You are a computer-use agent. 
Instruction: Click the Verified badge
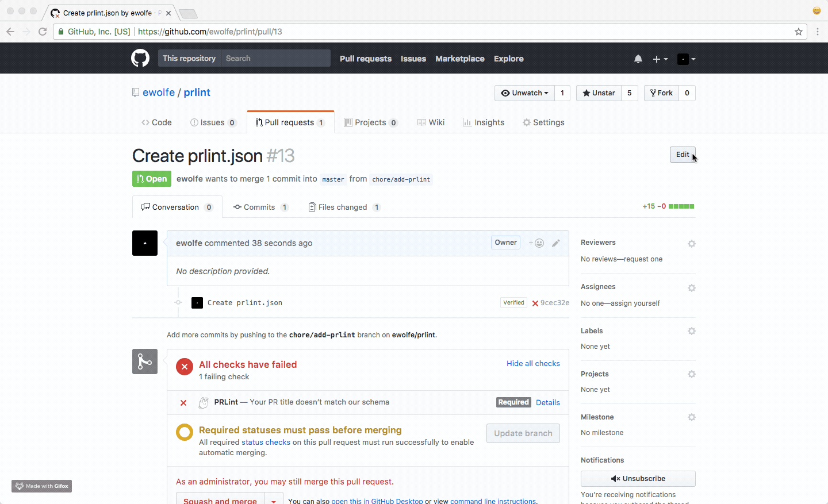pyautogui.click(x=513, y=303)
